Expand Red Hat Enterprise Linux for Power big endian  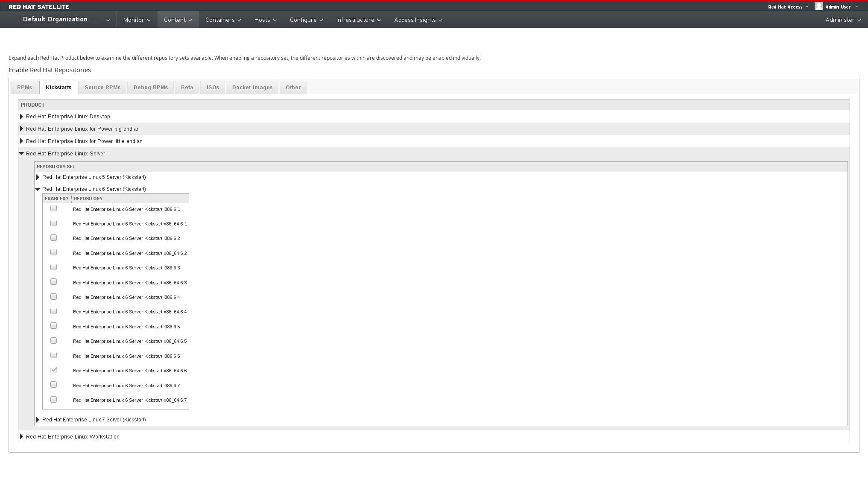click(22, 129)
